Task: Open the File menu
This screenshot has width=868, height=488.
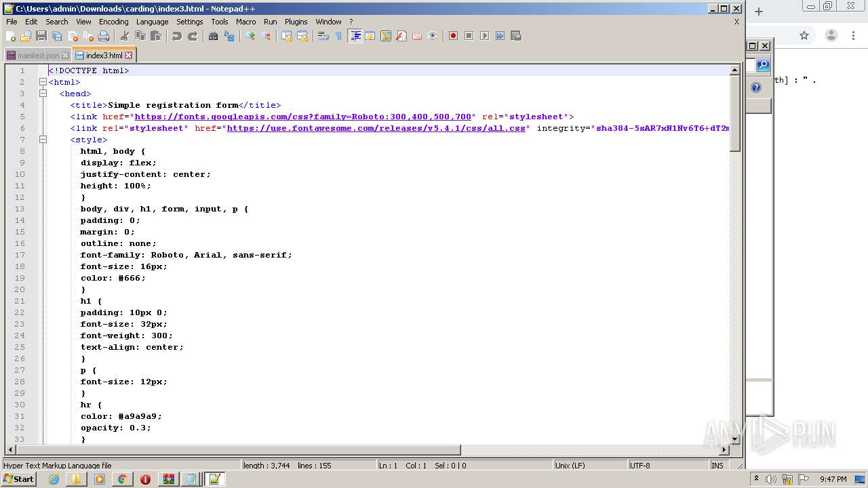Action: [x=12, y=22]
